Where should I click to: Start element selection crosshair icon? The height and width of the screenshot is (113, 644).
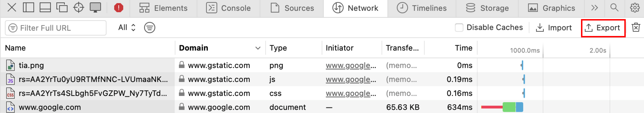click(x=78, y=7)
